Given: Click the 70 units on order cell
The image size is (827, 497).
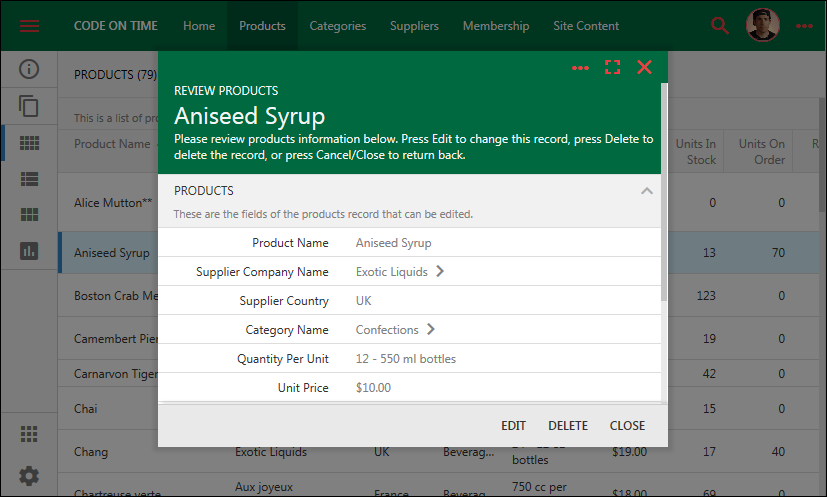Looking at the screenshot, I should click(x=778, y=253).
